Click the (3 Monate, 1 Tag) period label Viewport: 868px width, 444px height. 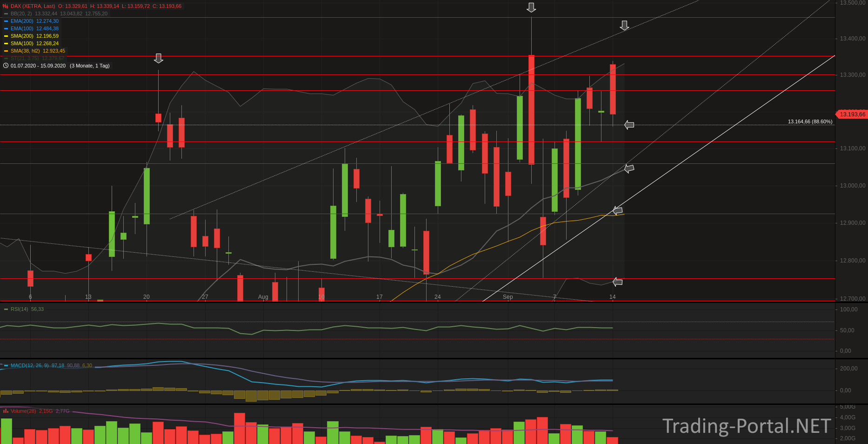tap(90, 66)
